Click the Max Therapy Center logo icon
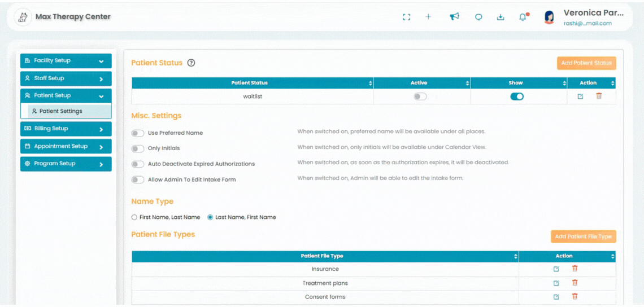Viewport: 644px width, 307px height. [23, 17]
